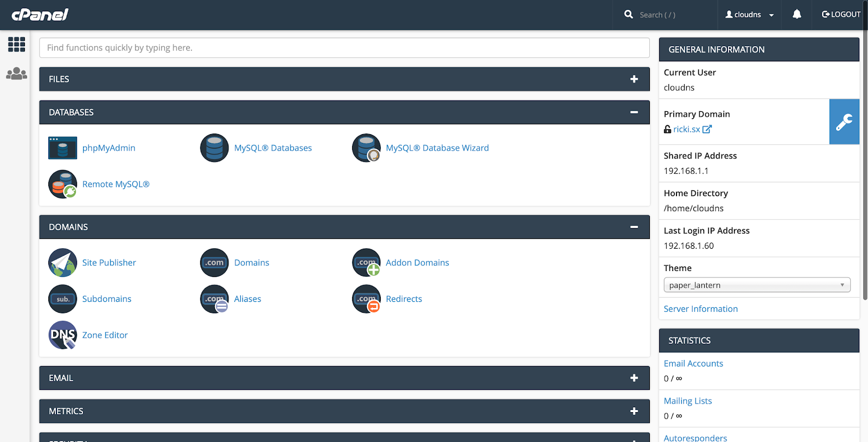The height and width of the screenshot is (442, 868).
Task: Open the Redirects link
Action: 404,299
